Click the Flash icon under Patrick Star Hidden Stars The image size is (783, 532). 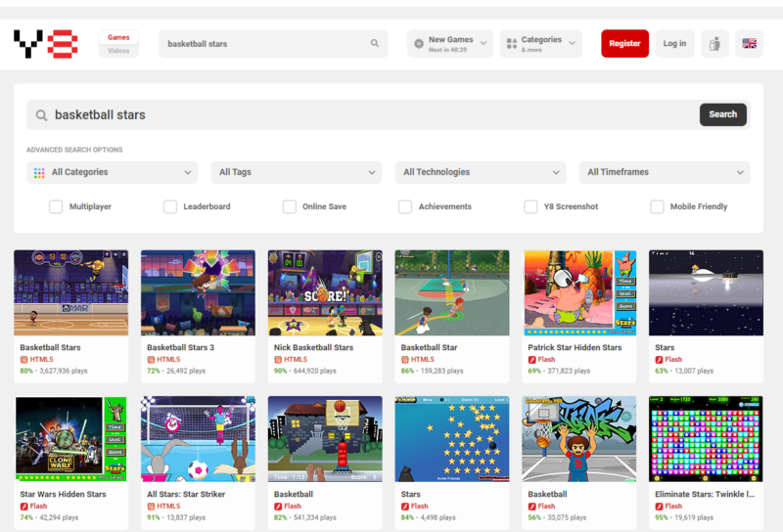pyautogui.click(x=531, y=360)
